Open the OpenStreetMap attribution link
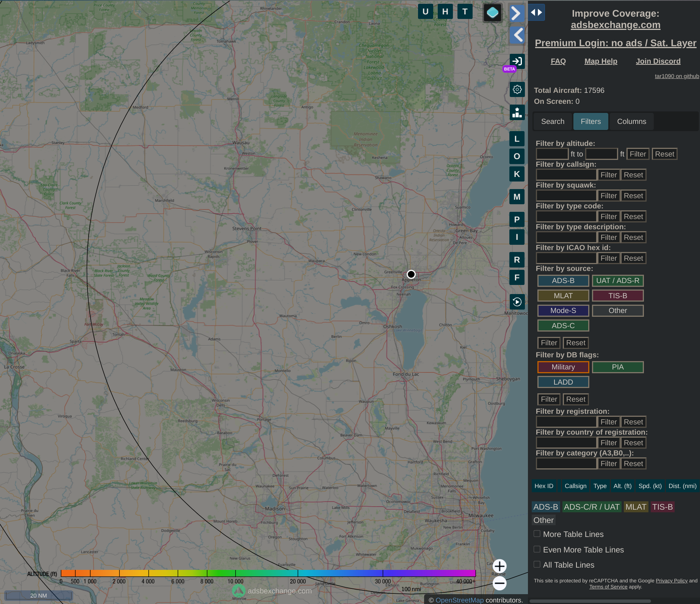The height and width of the screenshot is (604, 700). (x=459, y=600)
